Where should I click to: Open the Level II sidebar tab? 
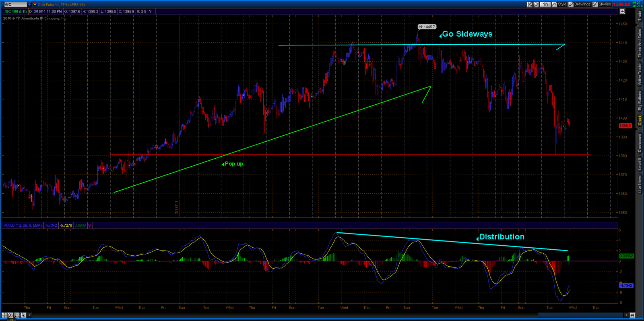640,164
